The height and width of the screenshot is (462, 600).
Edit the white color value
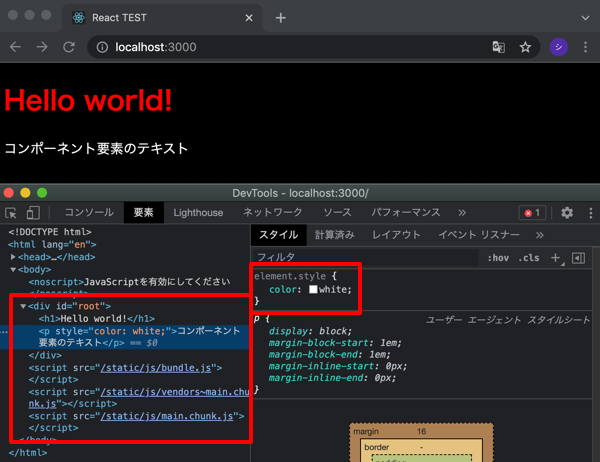(333, 289)
